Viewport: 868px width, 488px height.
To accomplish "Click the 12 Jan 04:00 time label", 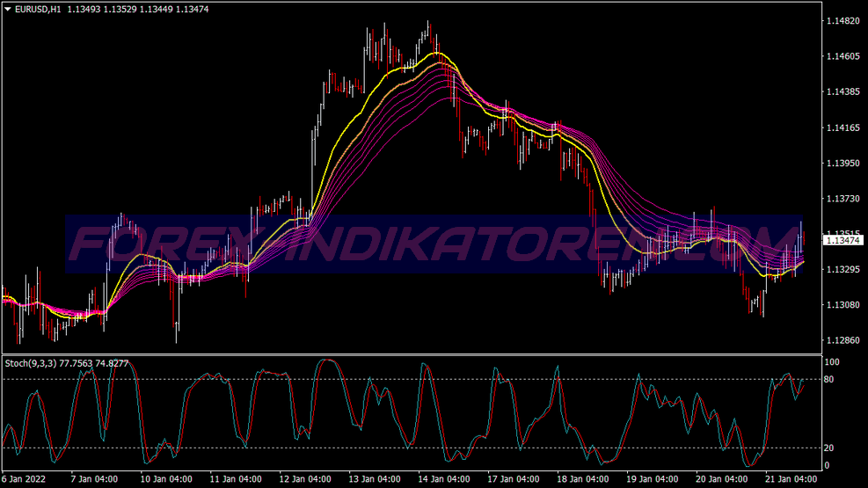I will click(x=305, y=479).
